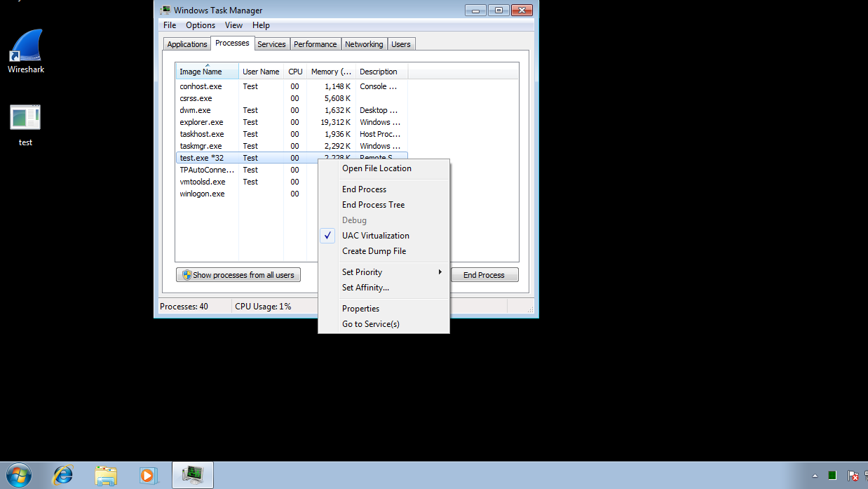Open Windows Explorer from the taskbar
868x489 pixels.
pyautogui.click(x=106, y=475)
